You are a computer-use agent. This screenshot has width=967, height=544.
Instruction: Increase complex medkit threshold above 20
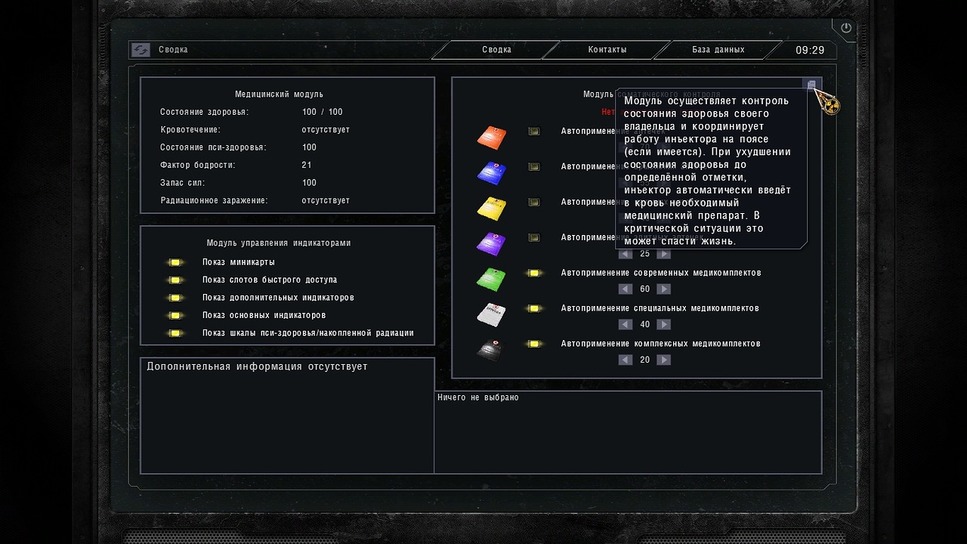664,360
